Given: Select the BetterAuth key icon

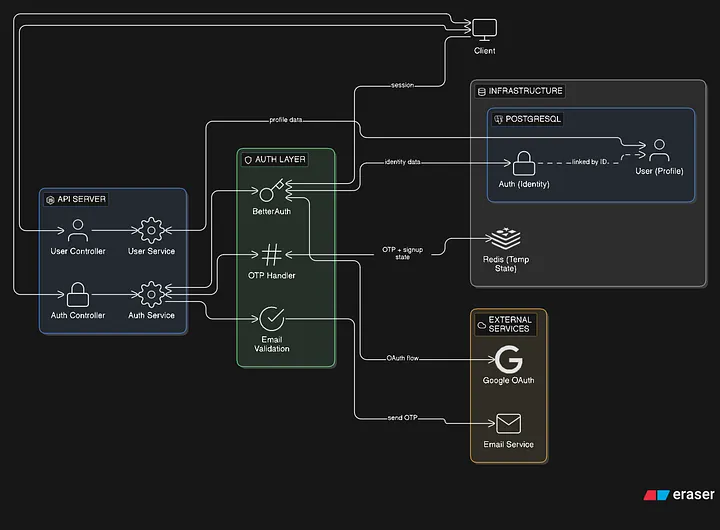Looking at the screenshot, I should [x=271, y=191].
